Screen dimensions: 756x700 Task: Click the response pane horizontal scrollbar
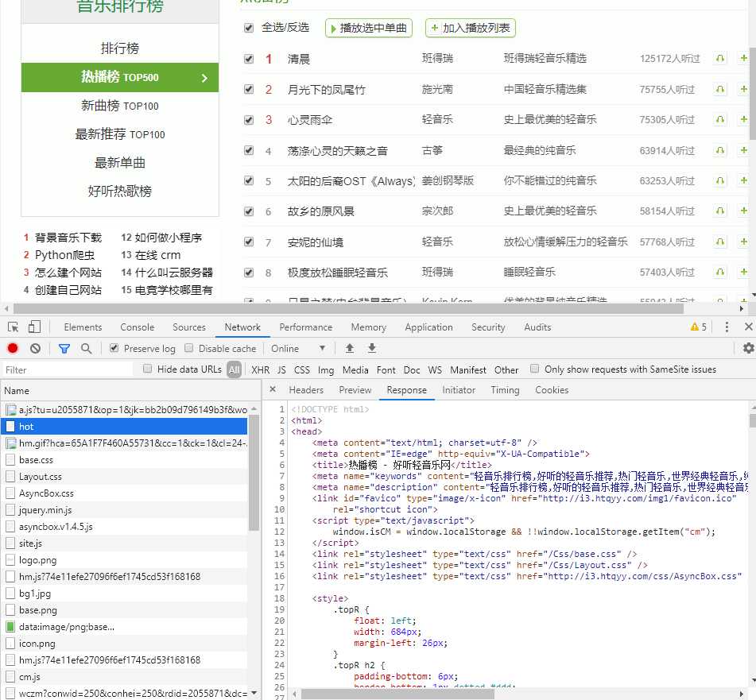397,694
